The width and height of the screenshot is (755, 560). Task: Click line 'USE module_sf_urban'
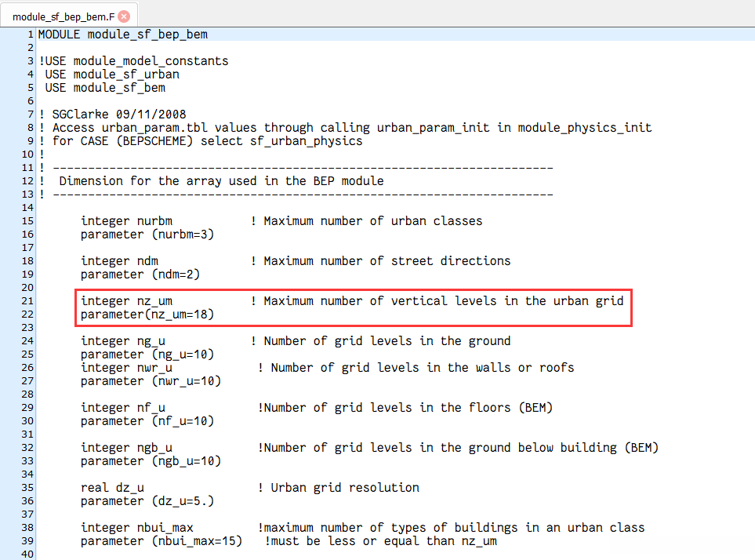pos(112,75)
